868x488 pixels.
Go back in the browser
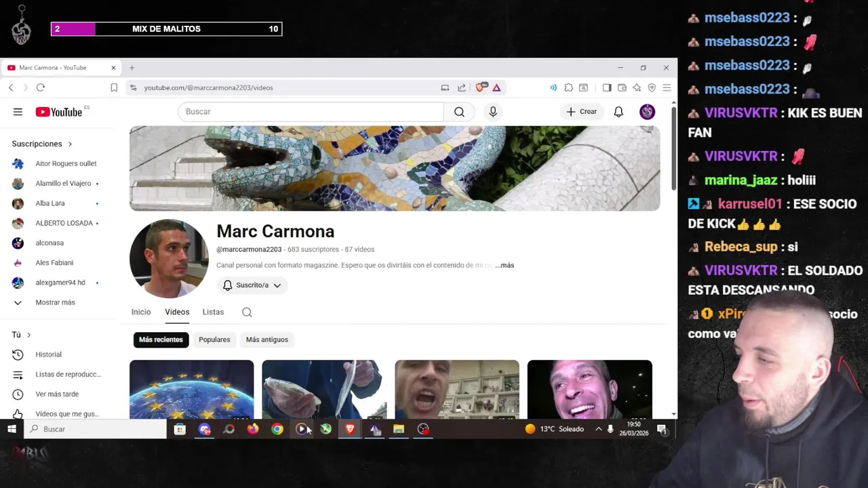click(x=11, y=87)
